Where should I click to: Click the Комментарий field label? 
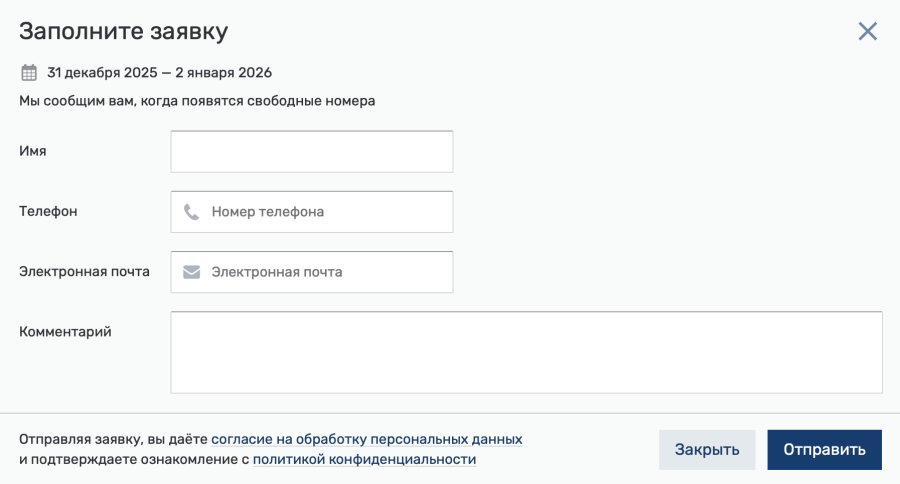point(65,332)
